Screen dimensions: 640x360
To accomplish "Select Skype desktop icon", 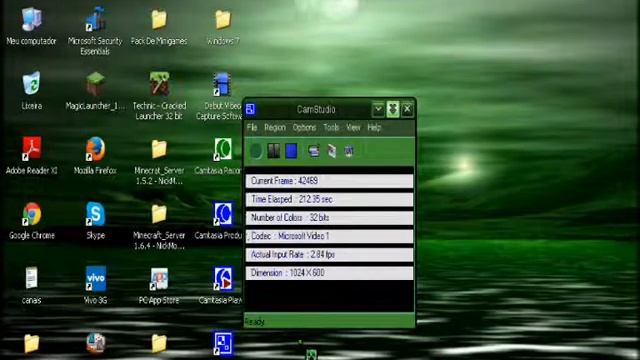I will pyautogui.click(x=96, y=220).
